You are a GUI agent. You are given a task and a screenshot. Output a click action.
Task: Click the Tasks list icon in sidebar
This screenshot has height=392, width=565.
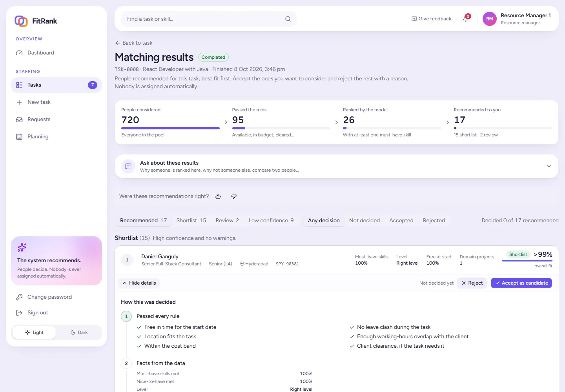point(19,85)
